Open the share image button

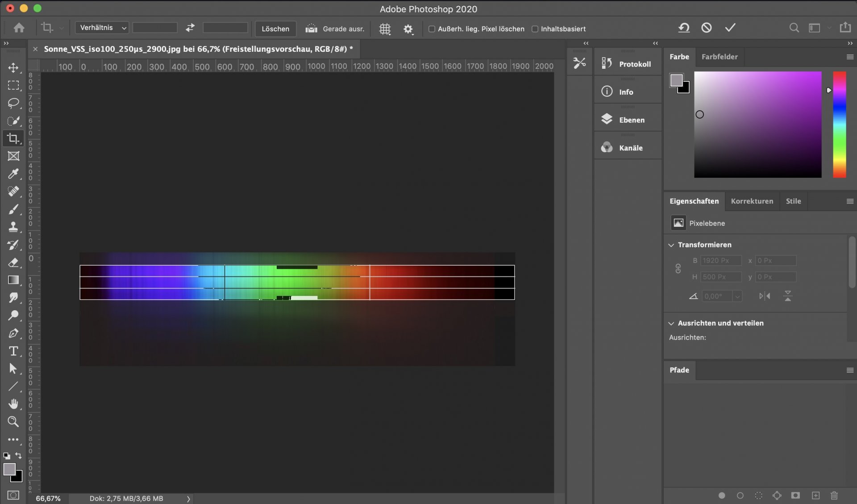[845, 27]
